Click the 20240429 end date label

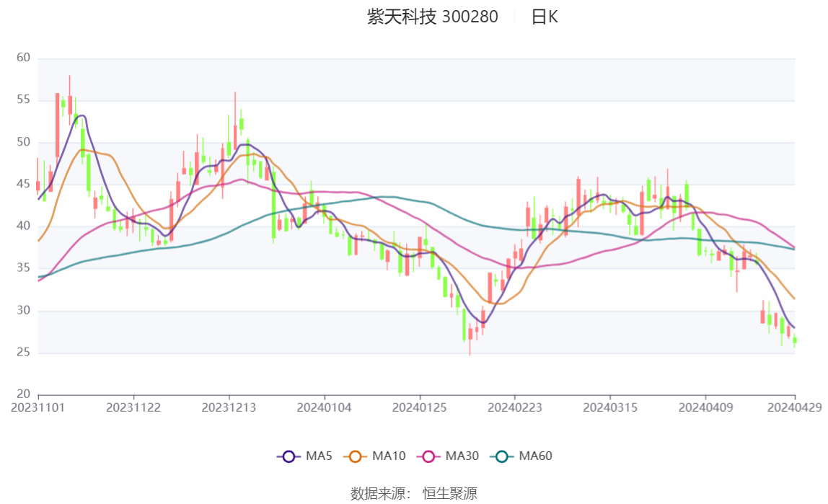pyautogui.click(x=795, y=408)
